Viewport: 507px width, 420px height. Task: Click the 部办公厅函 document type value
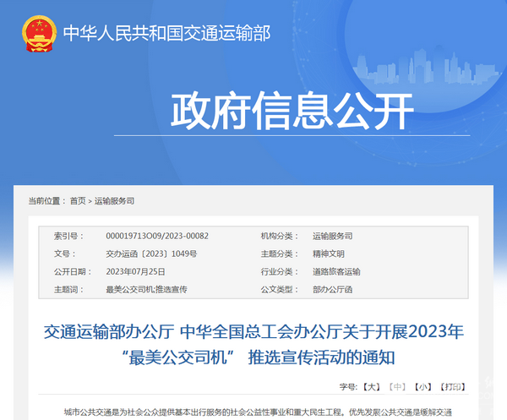coord(332,289)
